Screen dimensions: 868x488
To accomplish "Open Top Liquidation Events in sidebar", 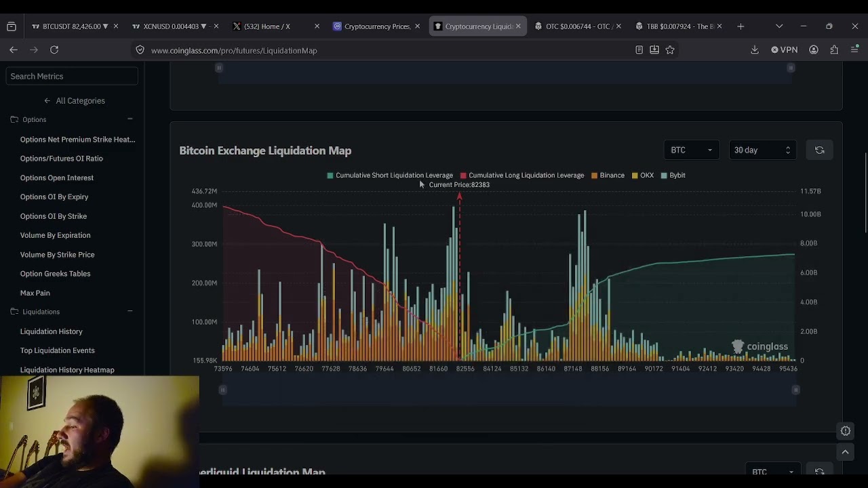I will pyautogui.click(x=58, y=350).
